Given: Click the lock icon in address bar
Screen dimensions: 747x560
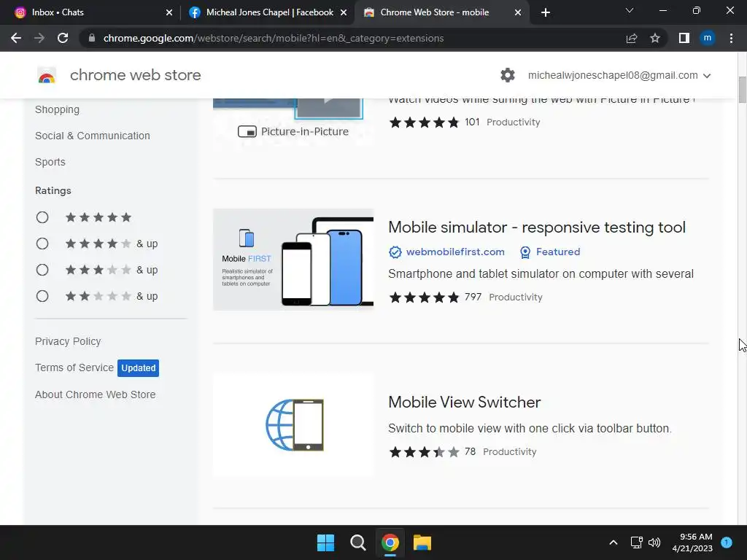Looking at the screenshot, I should pos(92,38).
